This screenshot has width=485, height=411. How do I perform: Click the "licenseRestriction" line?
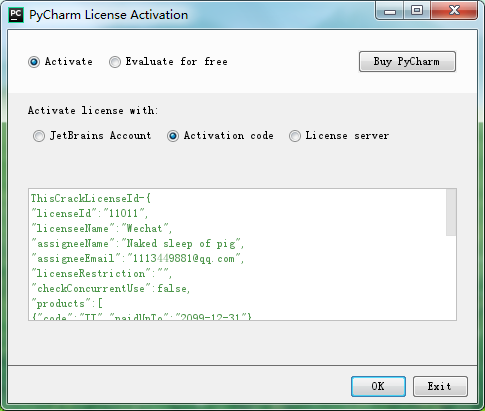click(x=101, y=274)
